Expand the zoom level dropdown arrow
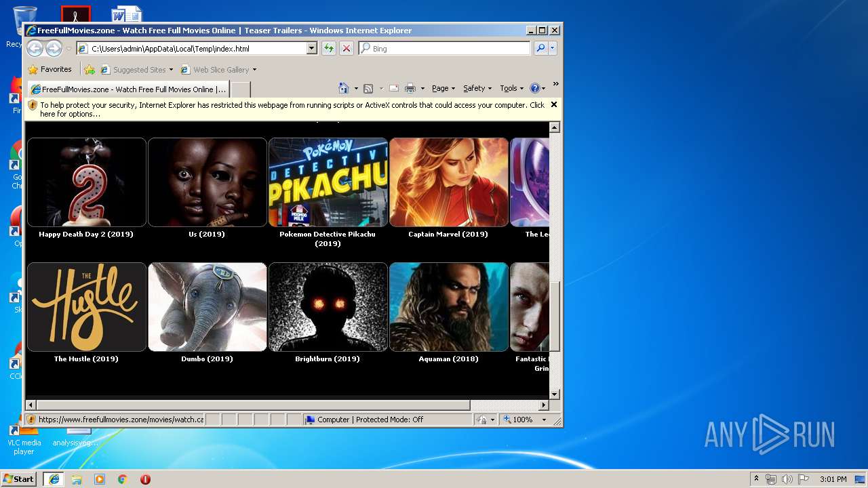Viewport: 868px width, 488px height. pyautogui.click(x=543, y=420)
